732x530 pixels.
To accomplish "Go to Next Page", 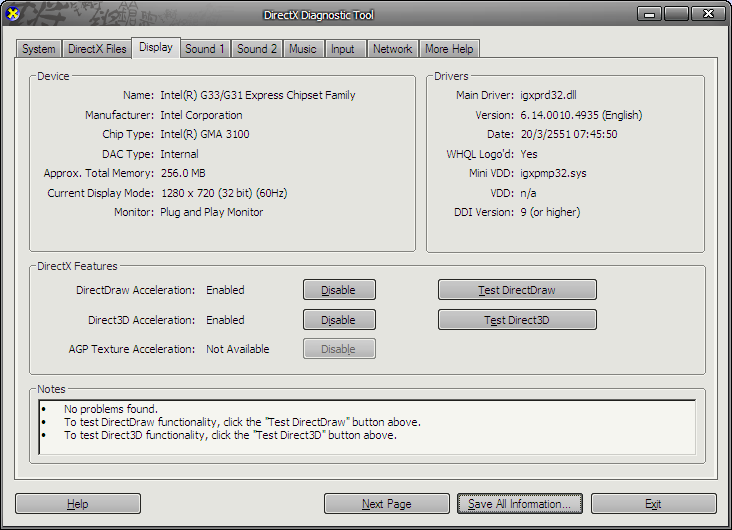I will point(387,504).
